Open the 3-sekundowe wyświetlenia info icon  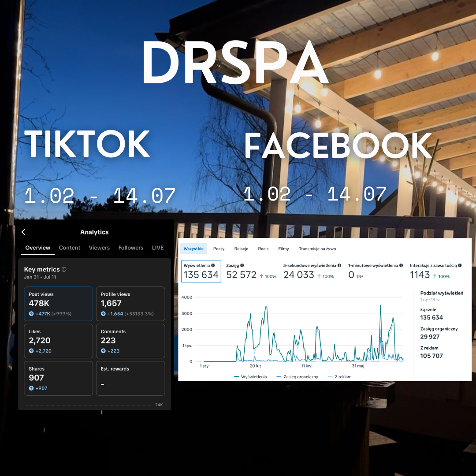pyautogui.click(x=339, y=265)
